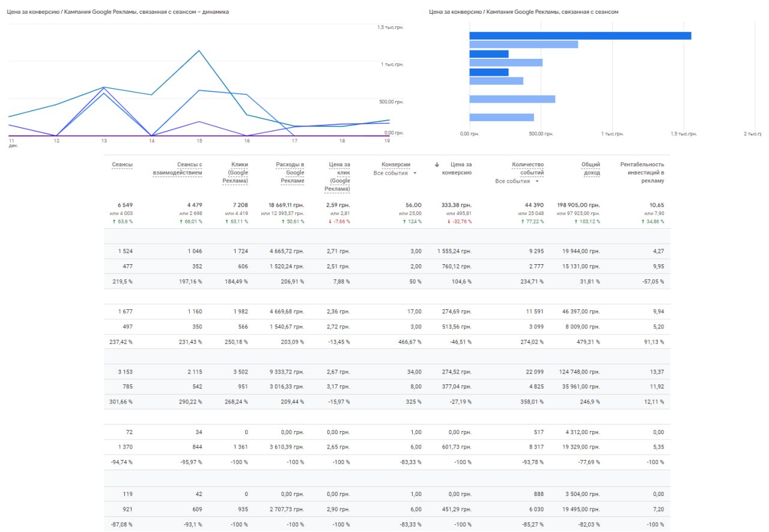Click the percentage cell -57,05 %
Image resolution: width=769 pixels, height=532 pixels.
652,281
